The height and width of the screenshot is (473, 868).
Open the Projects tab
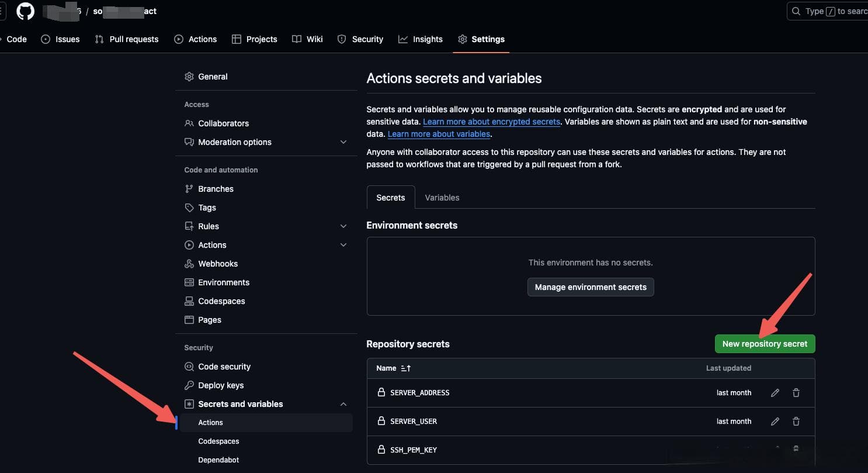(254, 39)
